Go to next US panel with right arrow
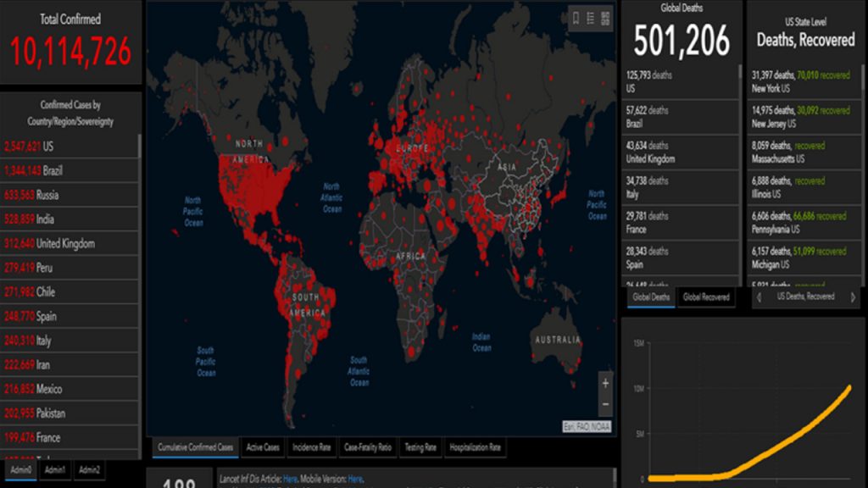The image size is (868, 488). (853, 297)
